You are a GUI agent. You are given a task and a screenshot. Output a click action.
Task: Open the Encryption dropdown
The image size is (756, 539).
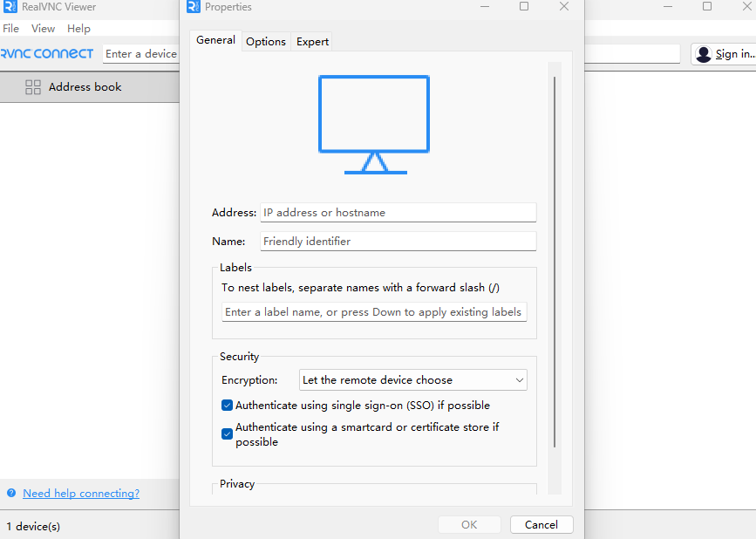point(413,380)
